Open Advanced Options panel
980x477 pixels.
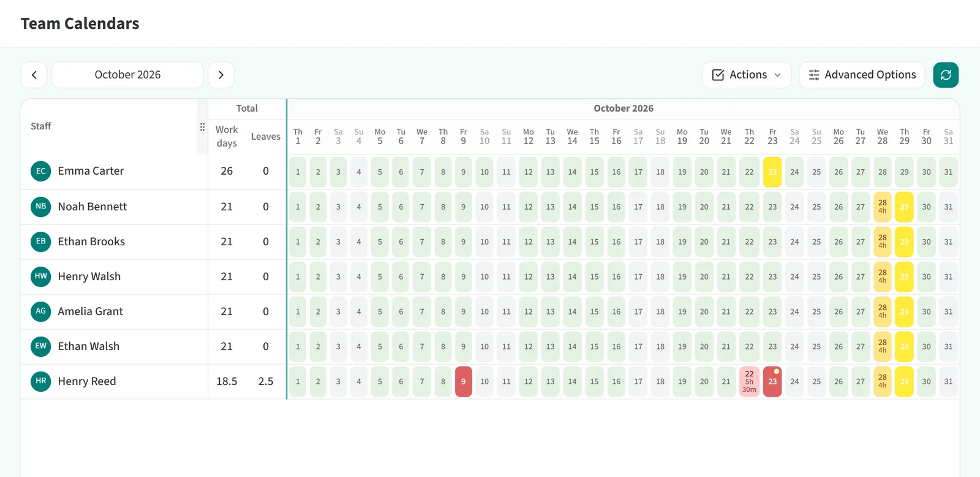tap(862, 75)
